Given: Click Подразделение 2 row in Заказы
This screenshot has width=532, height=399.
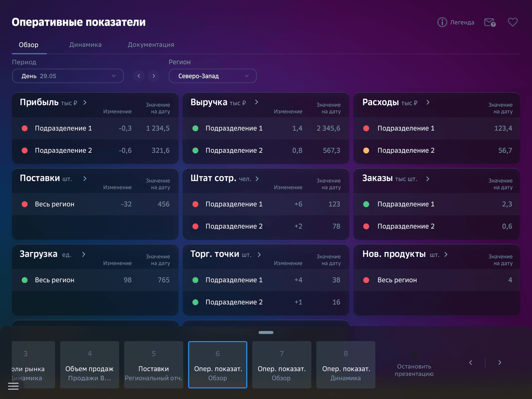Looking at the screenshot, I should pos(437,226).
